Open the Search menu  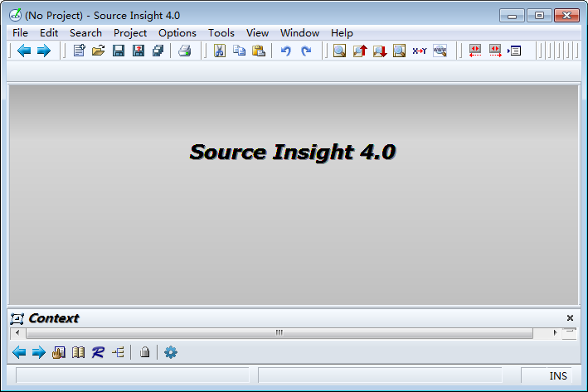coord(86,33)
